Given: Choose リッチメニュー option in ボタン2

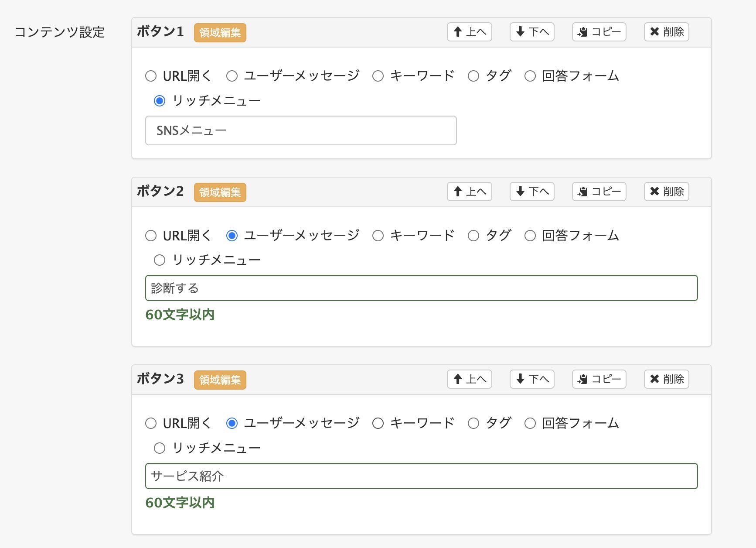Looking at the screenshot, I should pos(160,260).
